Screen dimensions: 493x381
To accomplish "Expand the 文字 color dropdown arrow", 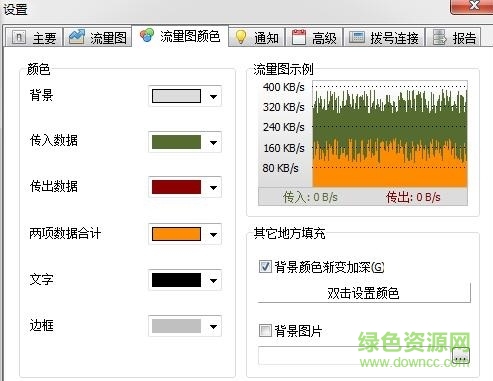I will tap(213, 280).
